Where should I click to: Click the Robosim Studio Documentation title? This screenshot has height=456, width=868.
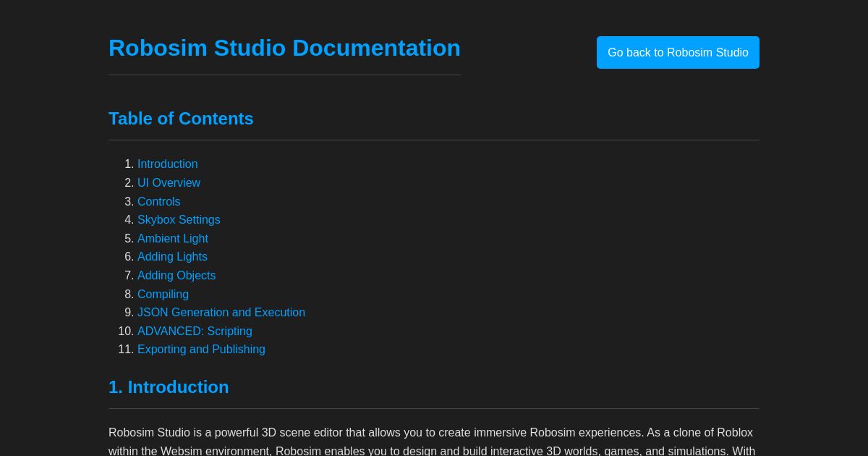pyautogui.click(x=284, y=48)
